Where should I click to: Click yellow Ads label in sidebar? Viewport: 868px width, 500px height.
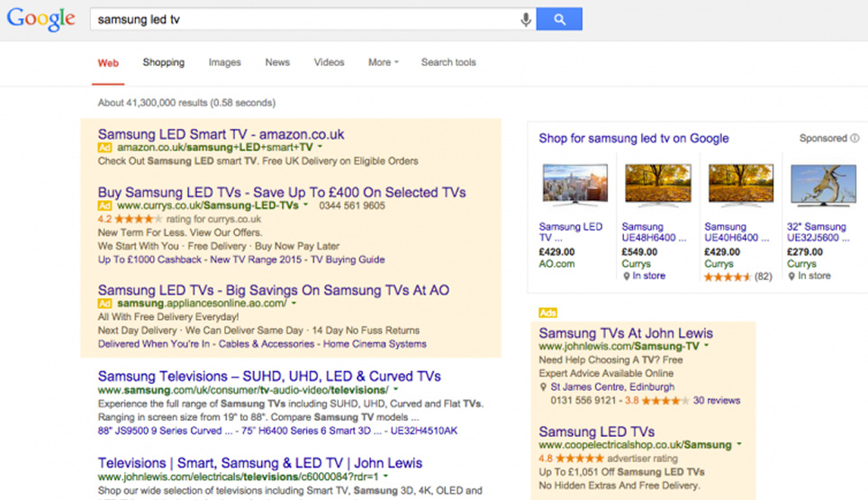547,313
